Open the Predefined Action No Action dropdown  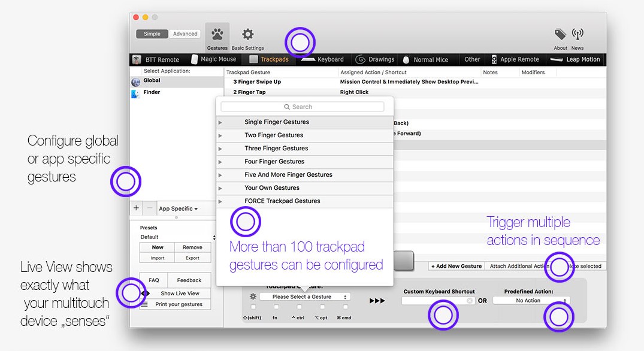click(x=531, y=301)
